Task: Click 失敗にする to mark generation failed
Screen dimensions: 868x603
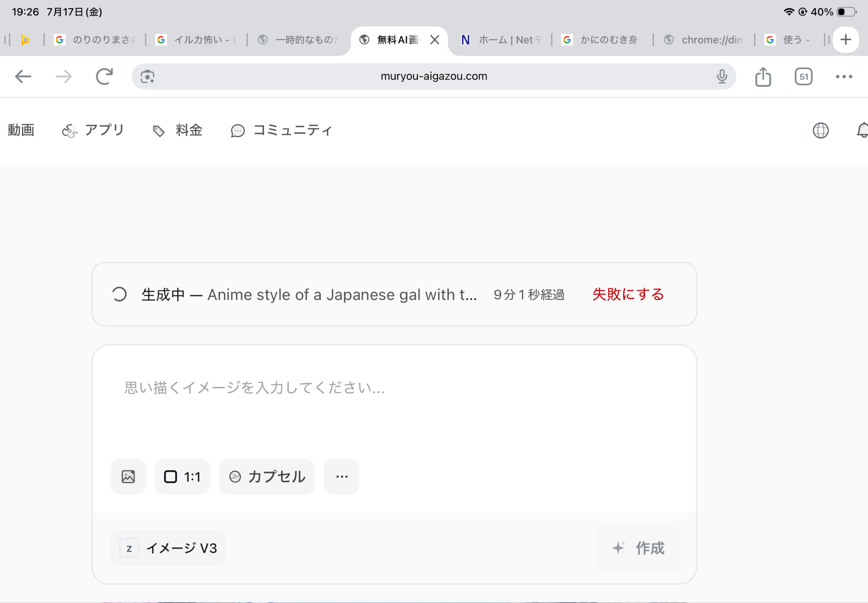Action: coord(628,294)
